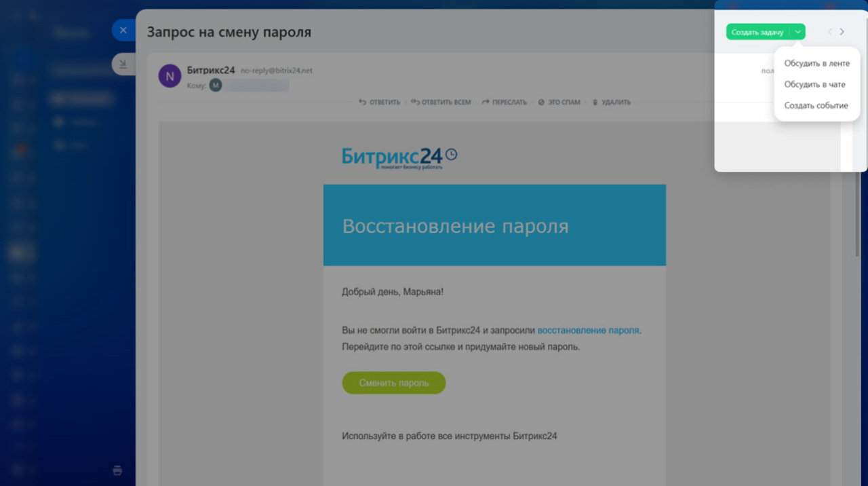Image resolution: width=868 pixels, height=486 pixels.
Task: Open the восстановление пароля link
Action: click(x=588, y=331)
